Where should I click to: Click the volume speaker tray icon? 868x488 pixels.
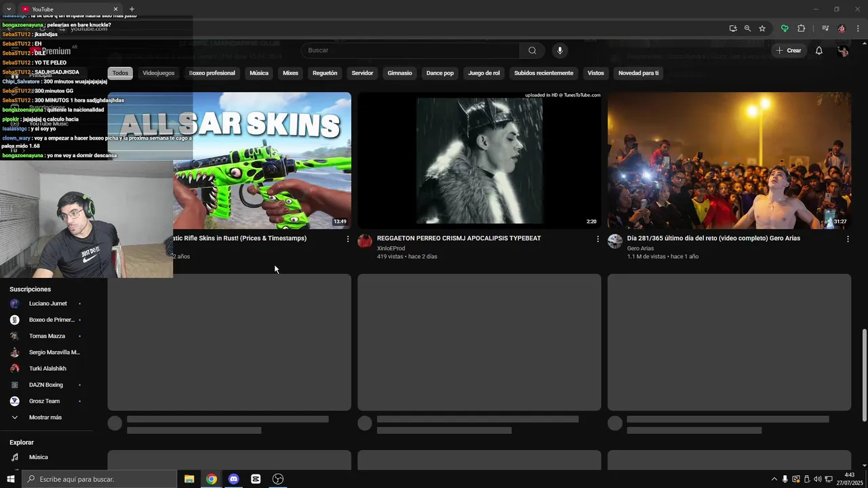(x=817, y=479)
